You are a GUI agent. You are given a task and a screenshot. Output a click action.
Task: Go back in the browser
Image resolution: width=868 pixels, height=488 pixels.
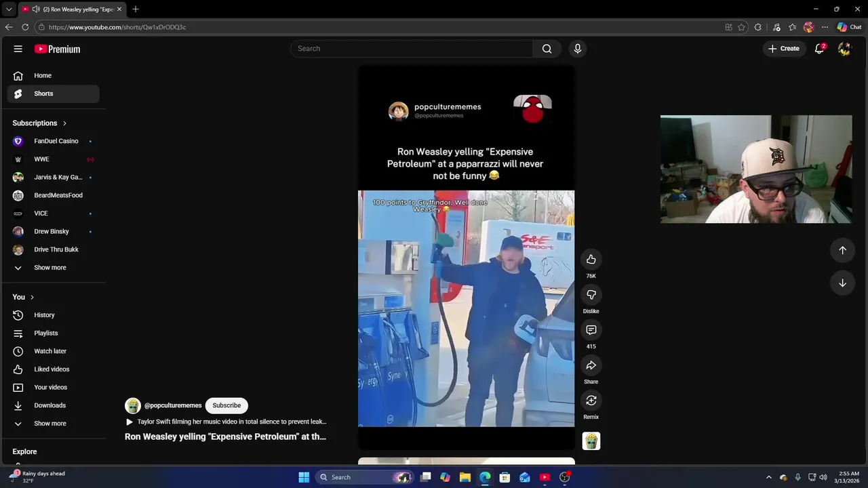point(8,27)
